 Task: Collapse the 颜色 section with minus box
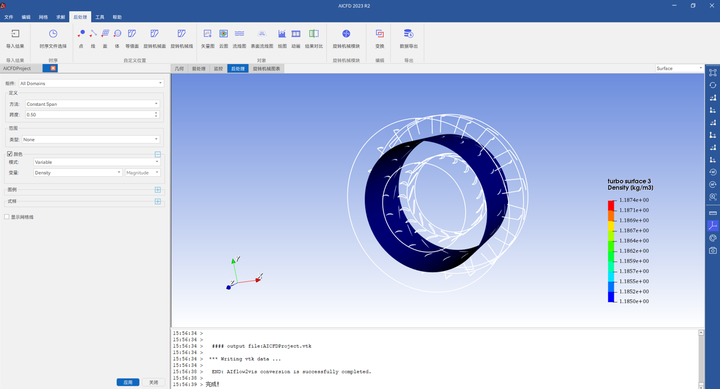(x=158, y=154)
